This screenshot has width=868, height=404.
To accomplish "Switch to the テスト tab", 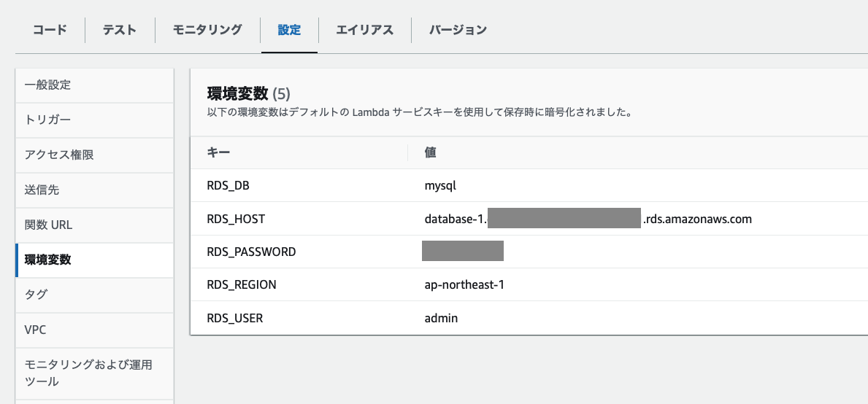I will [x=120, y=30].
